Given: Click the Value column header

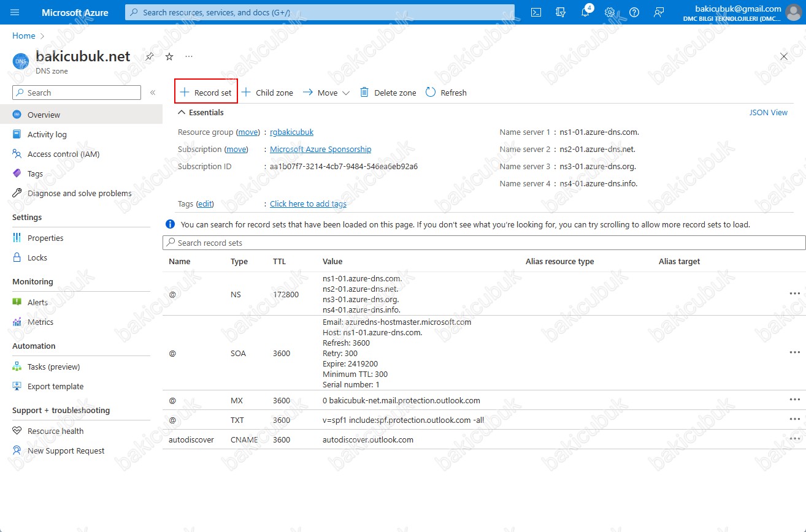Looking at the screenshot, I should click(332, 262).
